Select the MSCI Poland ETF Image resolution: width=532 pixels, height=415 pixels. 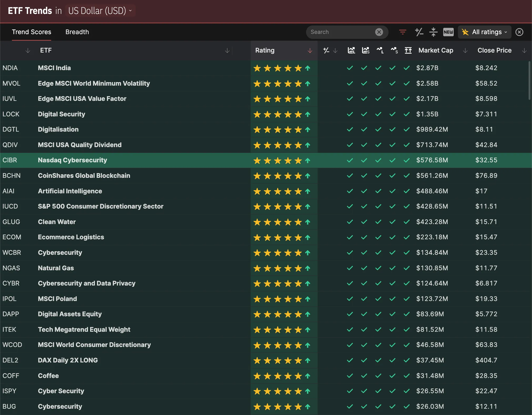coord(58,299)
